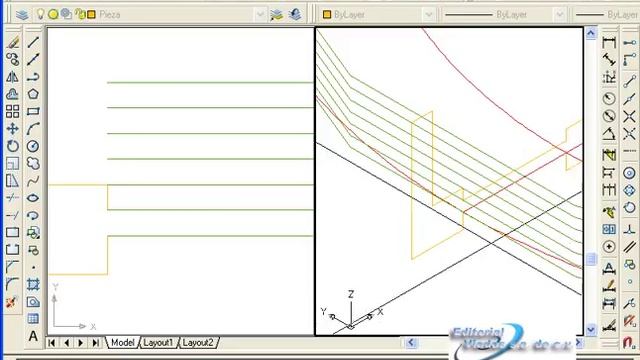Switch to the Layout1 tab

(x=158, y=342)
